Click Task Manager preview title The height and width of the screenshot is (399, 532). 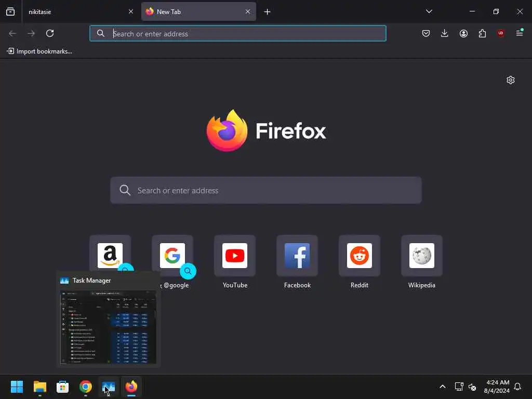(91, 281)
